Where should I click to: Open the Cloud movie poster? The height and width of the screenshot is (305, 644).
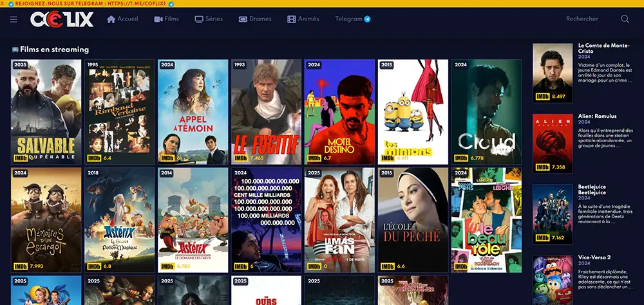[486, 112]
